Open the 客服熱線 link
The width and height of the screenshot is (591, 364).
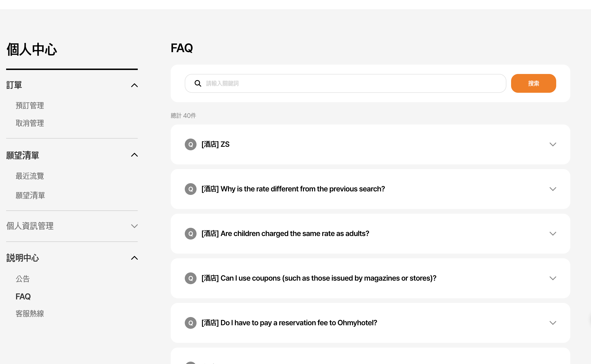click(x=30, y=314)
